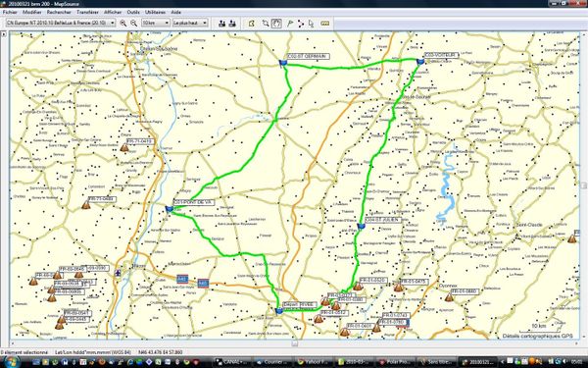Switch to the Polar Pro taskbar window
Viewport: 588px width, 368px height.
(396, 362)
